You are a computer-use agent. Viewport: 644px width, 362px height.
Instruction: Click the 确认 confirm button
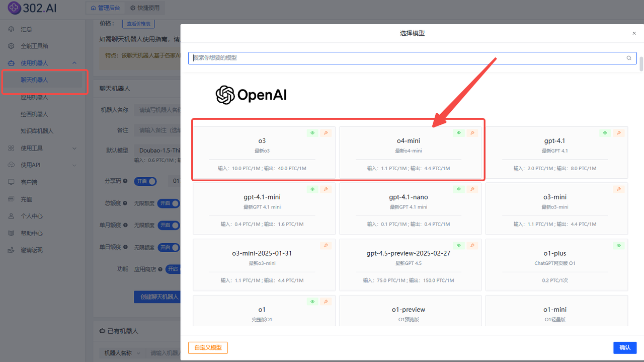(x=624, y=347)
